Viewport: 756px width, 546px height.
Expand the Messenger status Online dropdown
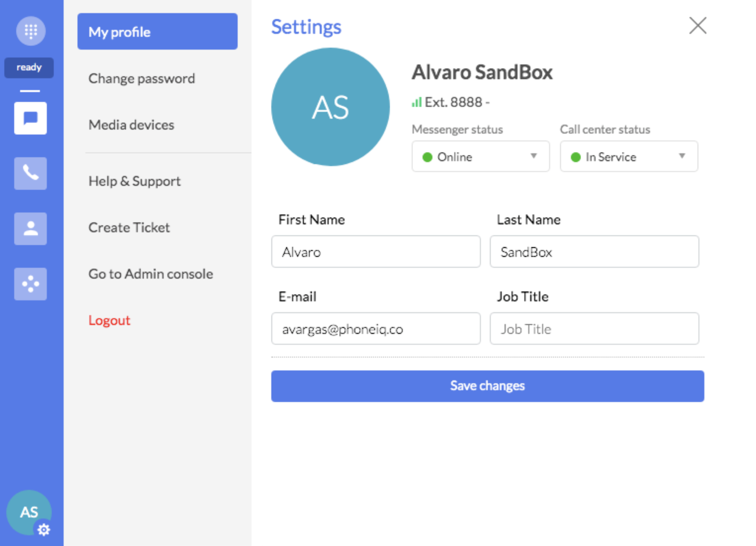tap(481, 156)
